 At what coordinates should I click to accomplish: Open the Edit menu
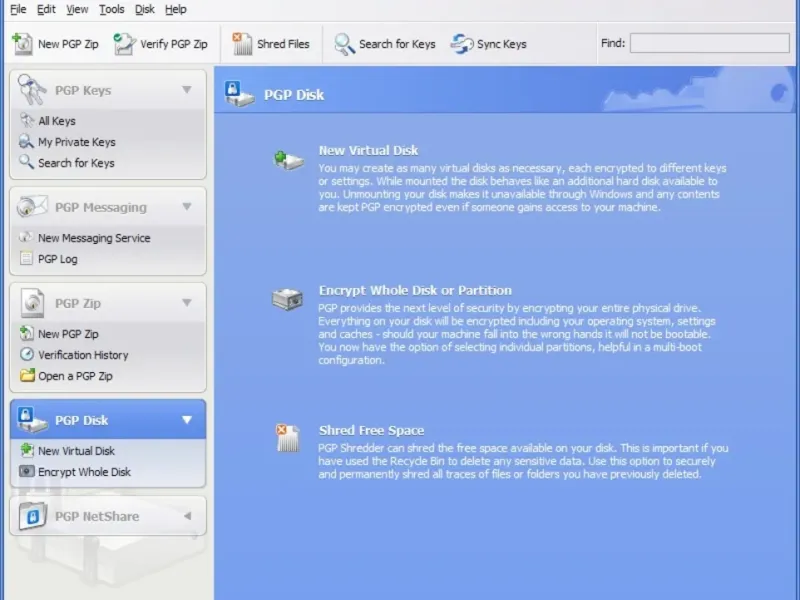tap(46, 9)
